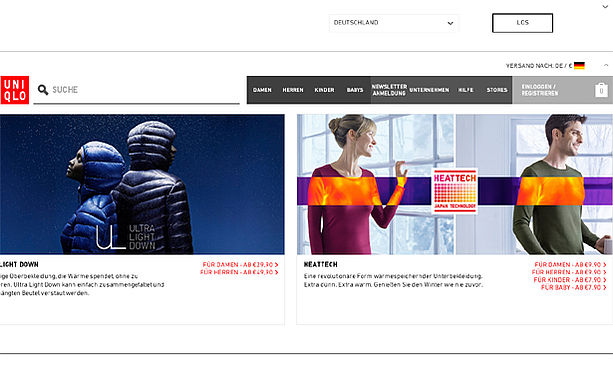Open the Hilfe menu

[466, 90]
